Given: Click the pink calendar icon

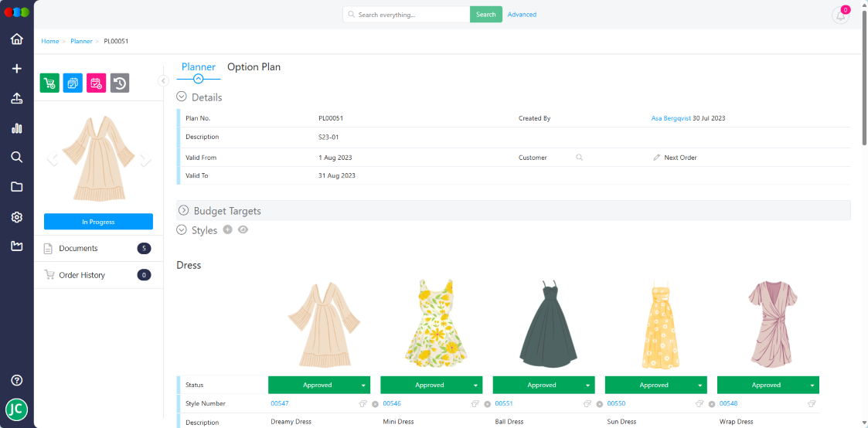Looking at the screenshot, I should tap(96, 83).
